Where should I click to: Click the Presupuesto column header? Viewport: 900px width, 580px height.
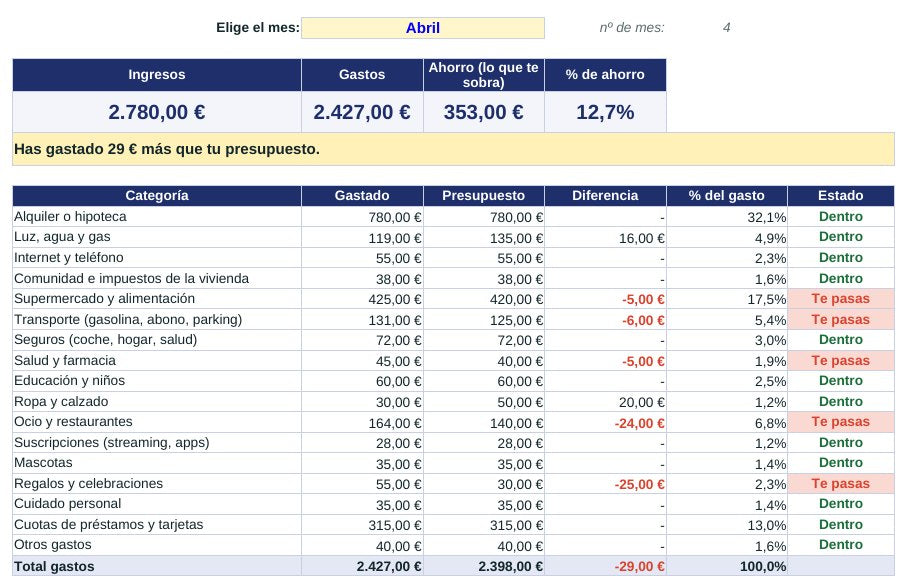coord(483,195)
